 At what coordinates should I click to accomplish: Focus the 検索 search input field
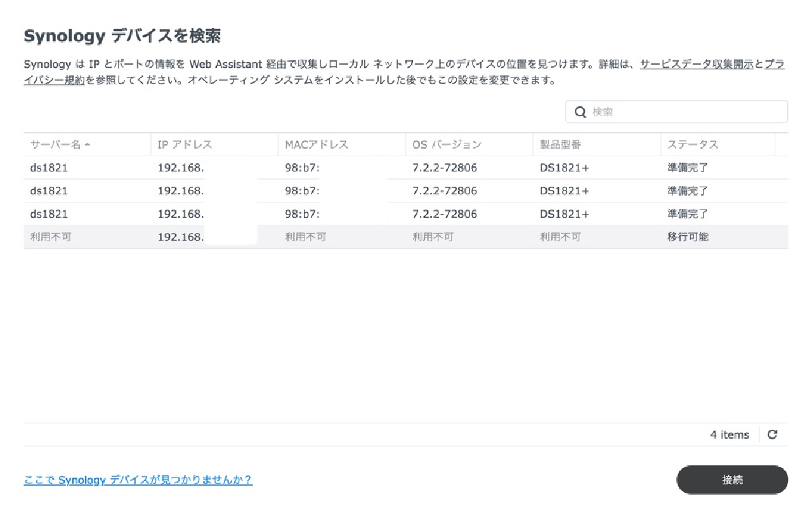[x=677, y=112]
